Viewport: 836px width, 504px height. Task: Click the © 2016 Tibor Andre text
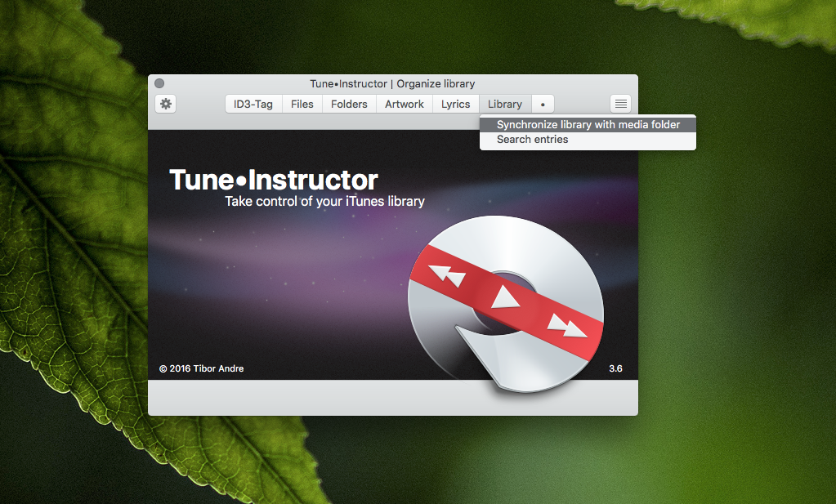202,368
